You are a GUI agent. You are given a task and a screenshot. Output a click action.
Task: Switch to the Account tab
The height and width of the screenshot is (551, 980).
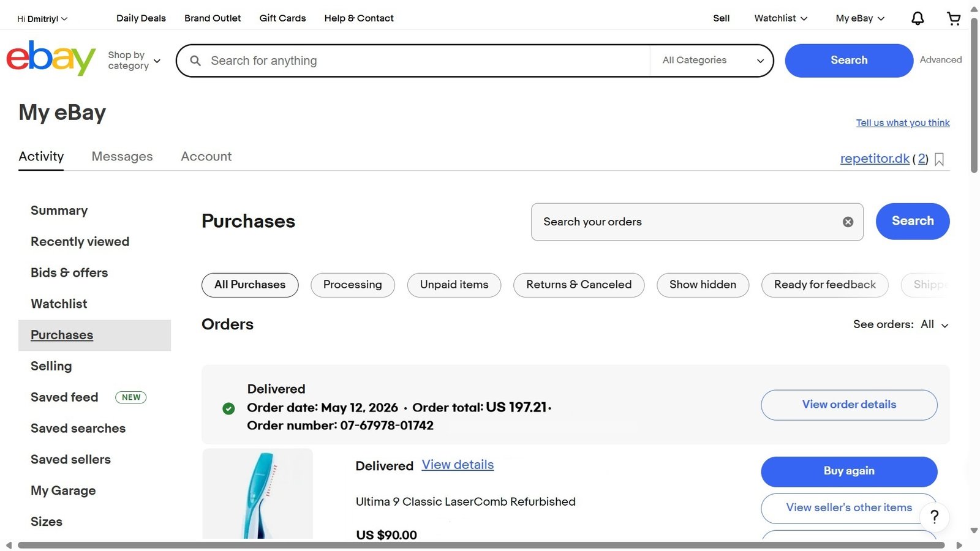tap(206, 157)
